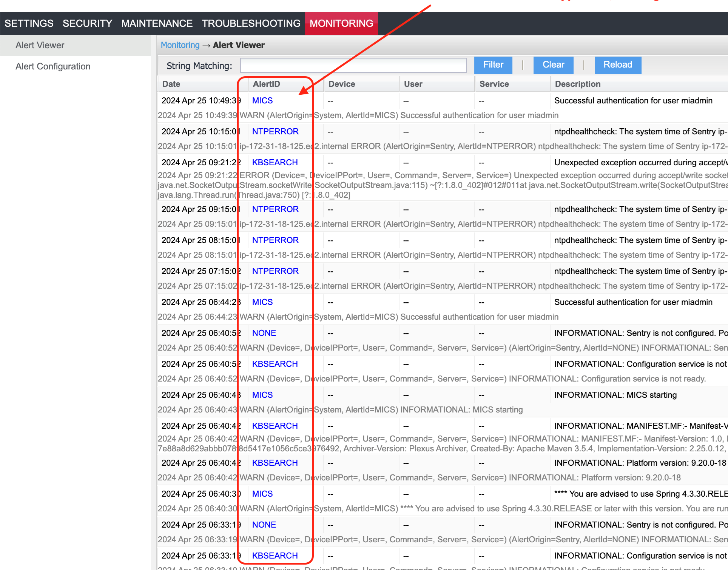Click the Date column header

pos(171,84)
